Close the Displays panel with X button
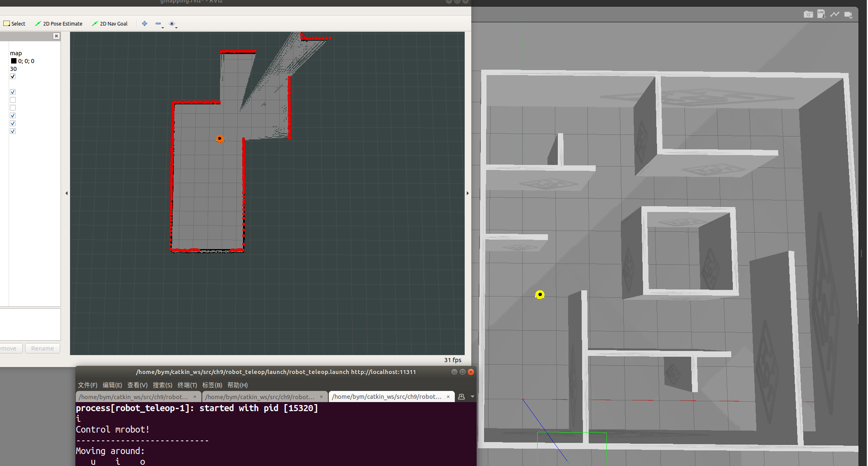 pyautogui.click(x=56, y=36)
